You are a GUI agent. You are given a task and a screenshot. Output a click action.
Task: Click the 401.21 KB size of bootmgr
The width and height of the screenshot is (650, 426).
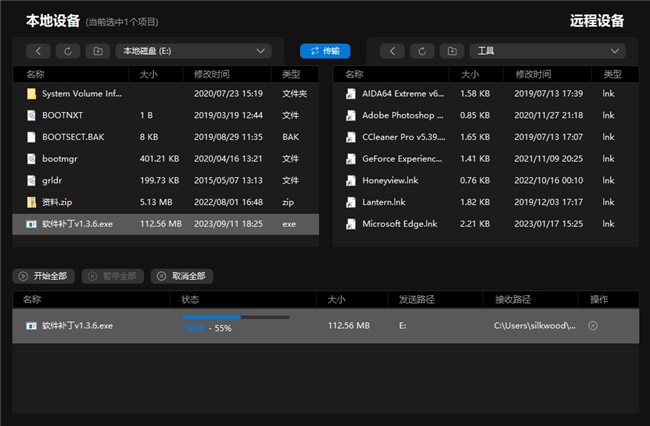[160, 158]
